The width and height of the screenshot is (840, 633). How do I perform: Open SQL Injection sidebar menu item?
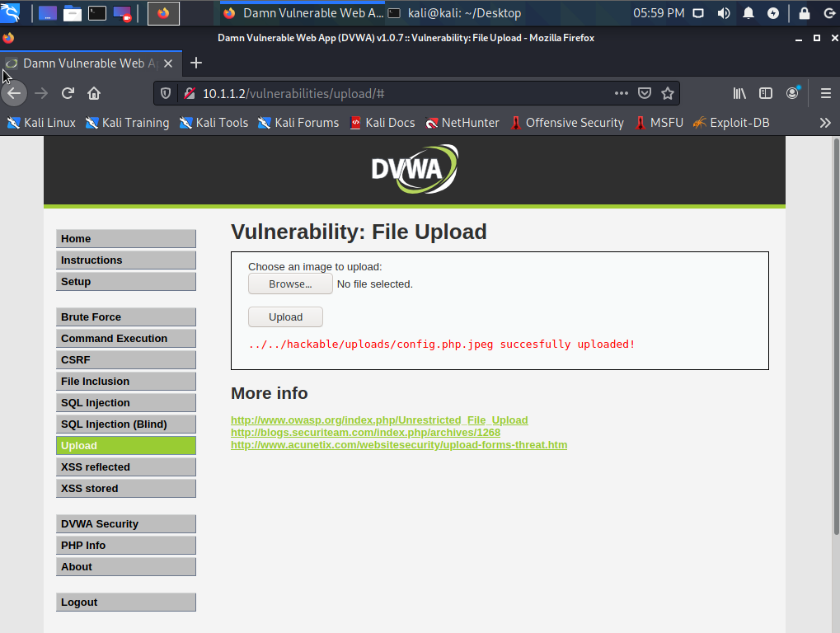(125, 403)
